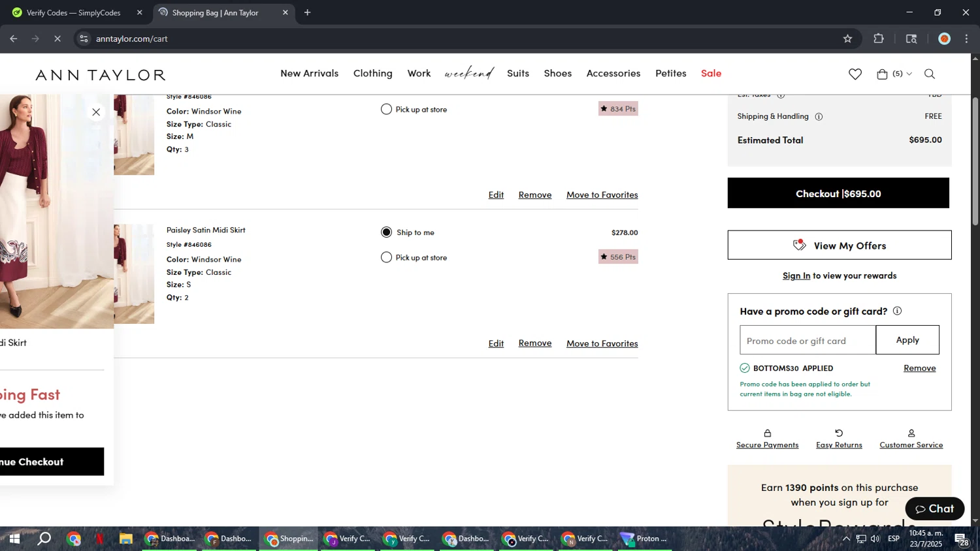Click the Shipping & Handling info icon

[x=819, y=117]
